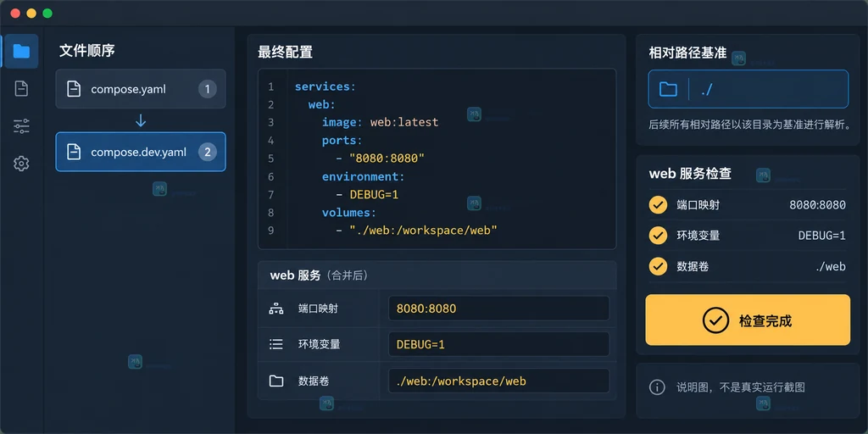Click the 端口映射 check mark icon
Image resolution: width=868 pixels, height=434 pixels.
point(658,205)
